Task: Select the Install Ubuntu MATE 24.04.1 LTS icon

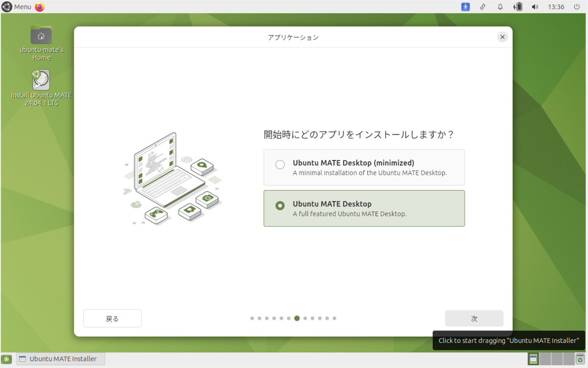Action: (x=41, y=88)
